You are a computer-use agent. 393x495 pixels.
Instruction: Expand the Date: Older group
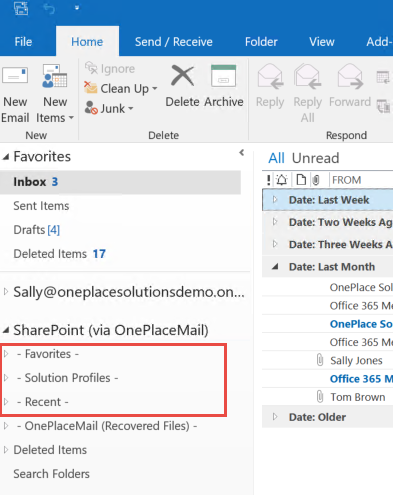275,417
